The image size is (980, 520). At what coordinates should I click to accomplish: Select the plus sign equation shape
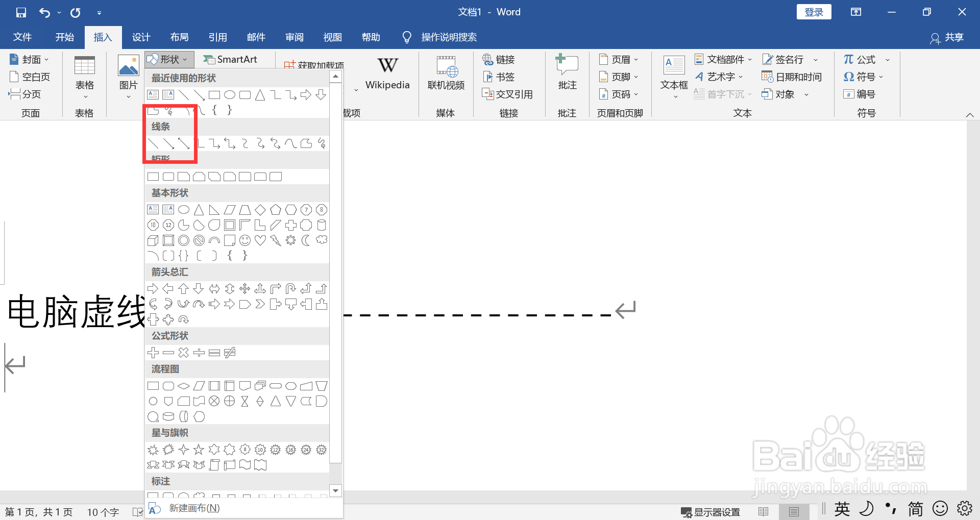coord(153,353)
